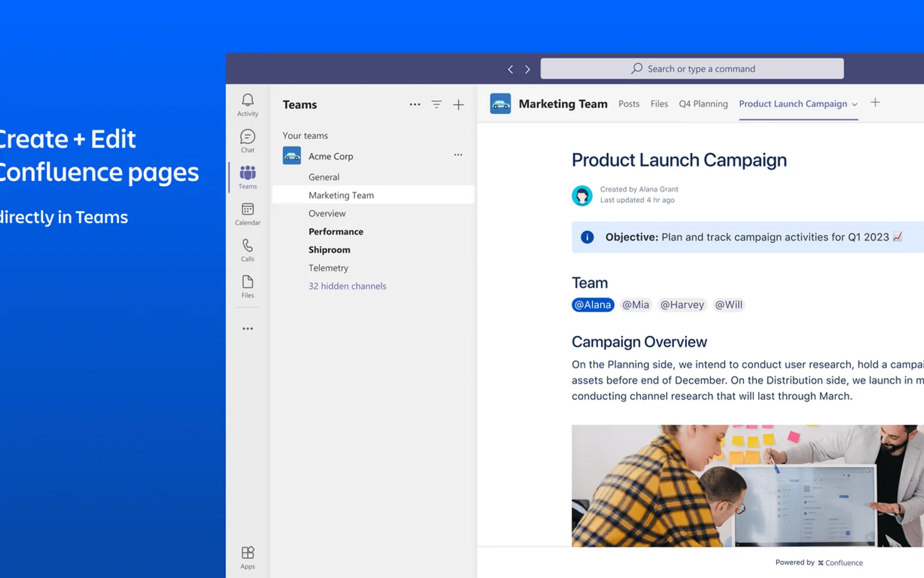Click the Acme Corp team avatar

[292, 155]
